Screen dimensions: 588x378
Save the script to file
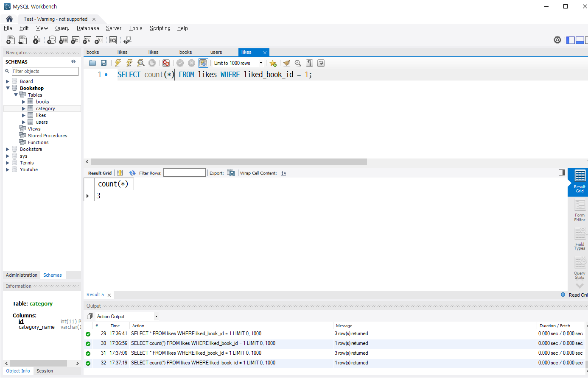click(104, 63)
